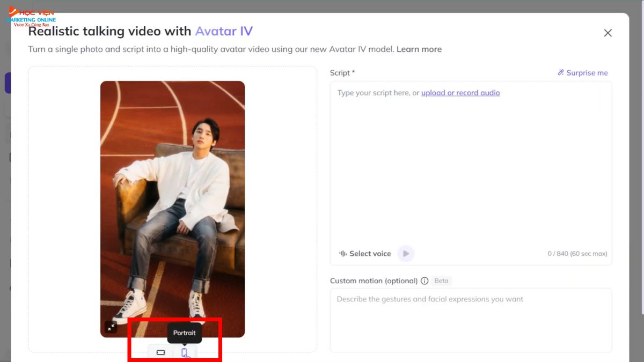This screenshot has width=644, height=362.
Task: Click the Portrait tooltip label
Action: coord(185,333)
